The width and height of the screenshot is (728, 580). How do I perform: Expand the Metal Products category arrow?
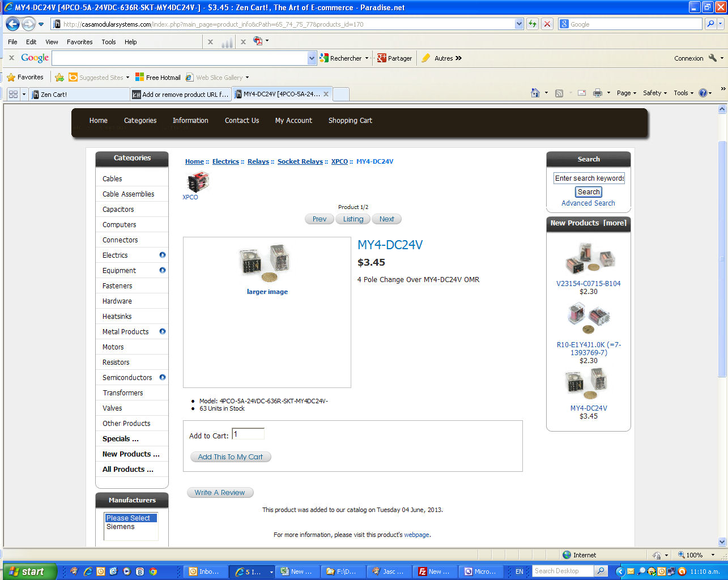(163, 331)
